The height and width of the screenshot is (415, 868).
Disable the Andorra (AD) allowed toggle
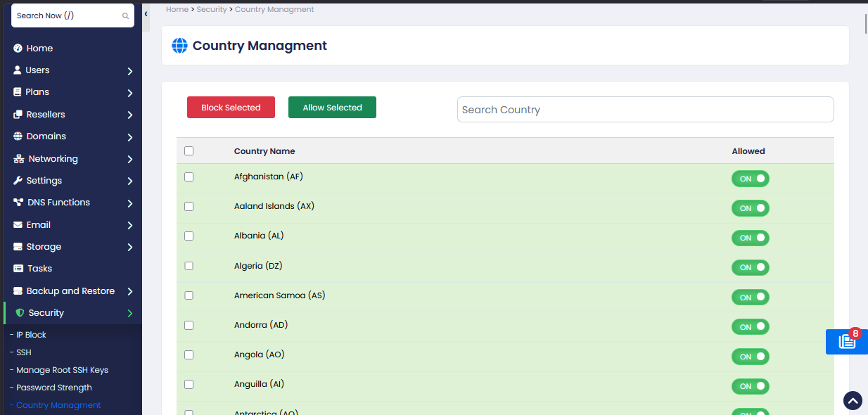point(751,327)
